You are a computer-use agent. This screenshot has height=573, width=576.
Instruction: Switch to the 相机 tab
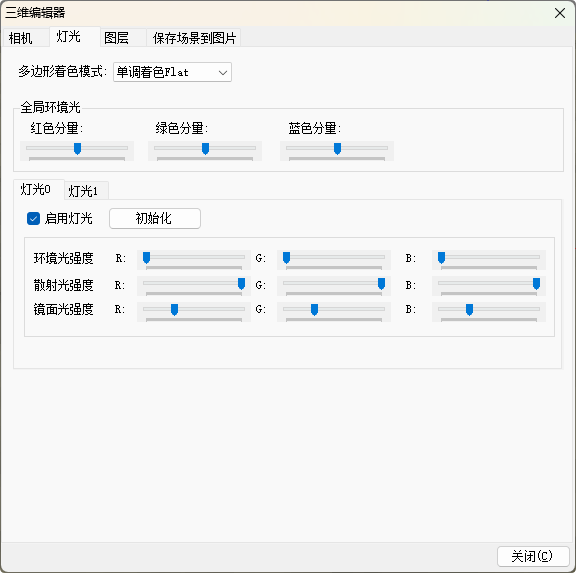pos(25,38)
